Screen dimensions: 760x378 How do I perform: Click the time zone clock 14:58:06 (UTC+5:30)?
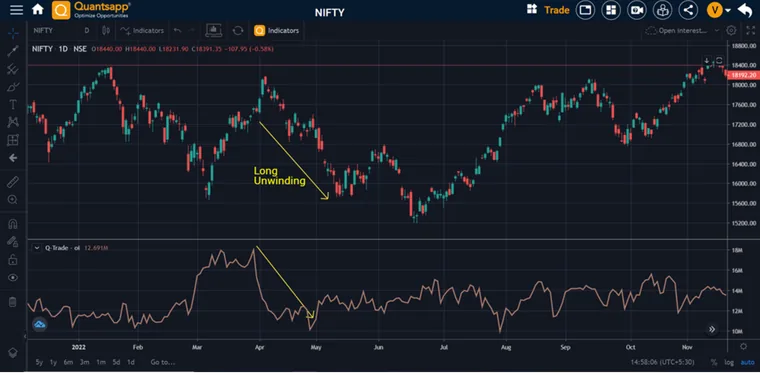click(x=663, y=362)
